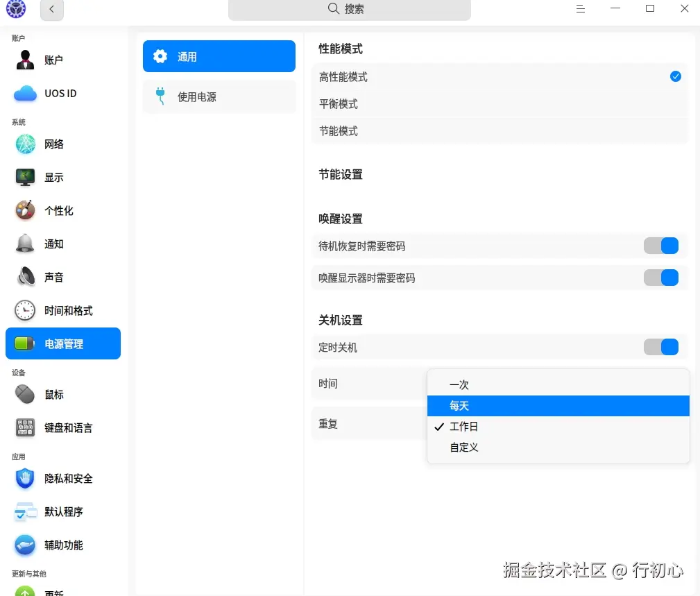This screenshot has width=700, height=596.
Task: Open the hamburger menu in title bar
Action: pos(581,8)
